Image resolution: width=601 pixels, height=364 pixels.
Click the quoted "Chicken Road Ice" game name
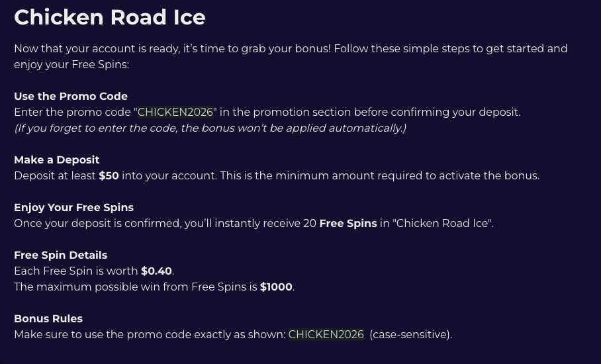point(442,224)
